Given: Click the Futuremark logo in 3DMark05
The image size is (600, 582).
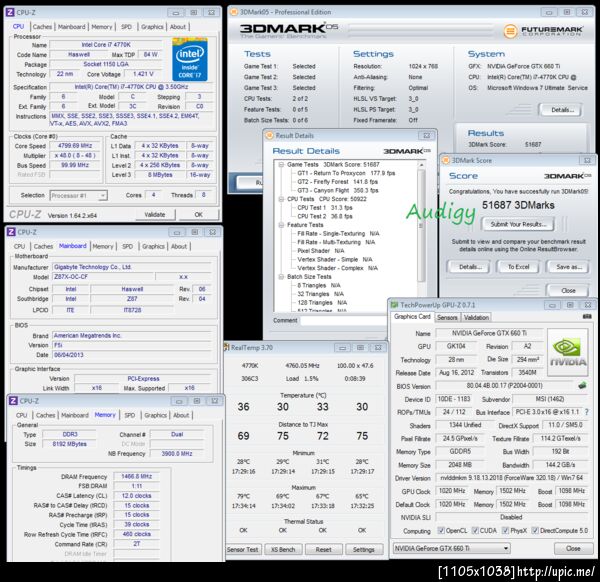Looking at the screenshot, I should 543,31.
